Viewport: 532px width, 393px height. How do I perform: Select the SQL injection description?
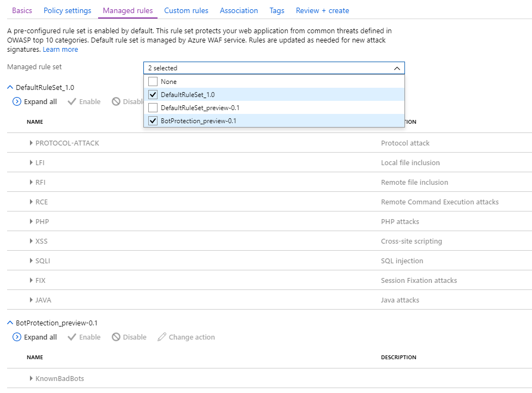[402, 261]
